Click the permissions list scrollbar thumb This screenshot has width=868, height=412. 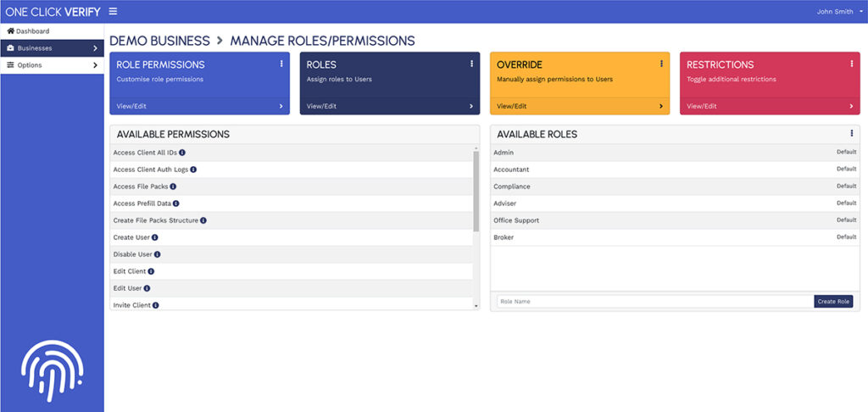pyautogui.click(x=476, y=191)
